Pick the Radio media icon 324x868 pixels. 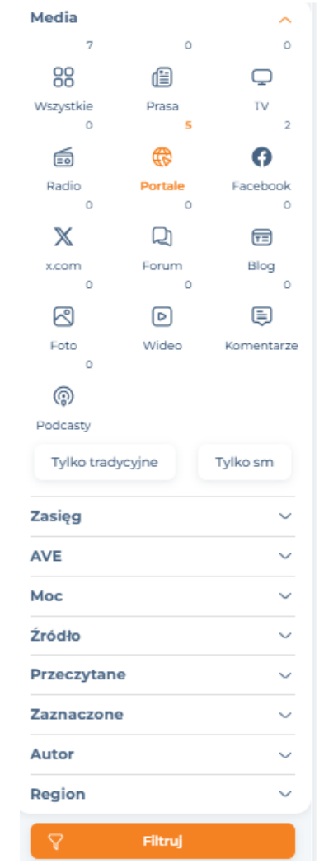63,158
